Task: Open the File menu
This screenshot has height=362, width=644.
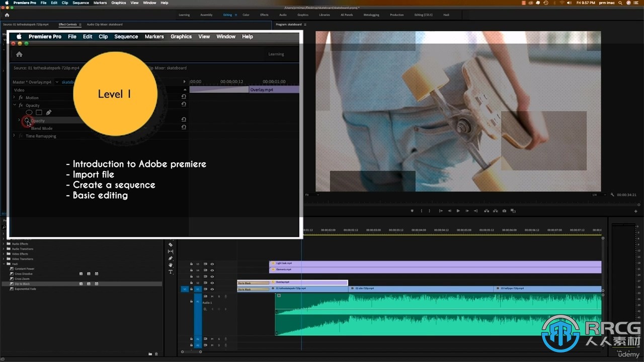Action: pos(44,3)
